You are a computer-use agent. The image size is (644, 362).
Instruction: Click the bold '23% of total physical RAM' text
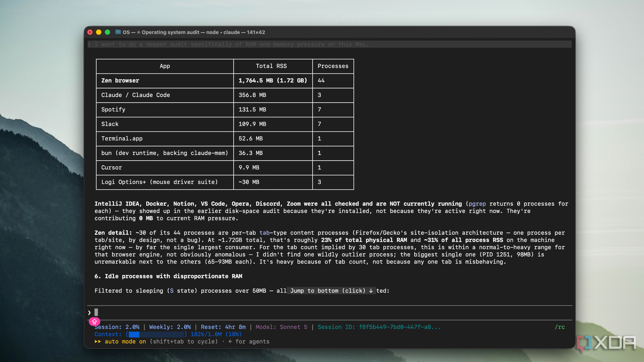pos(364,240)
